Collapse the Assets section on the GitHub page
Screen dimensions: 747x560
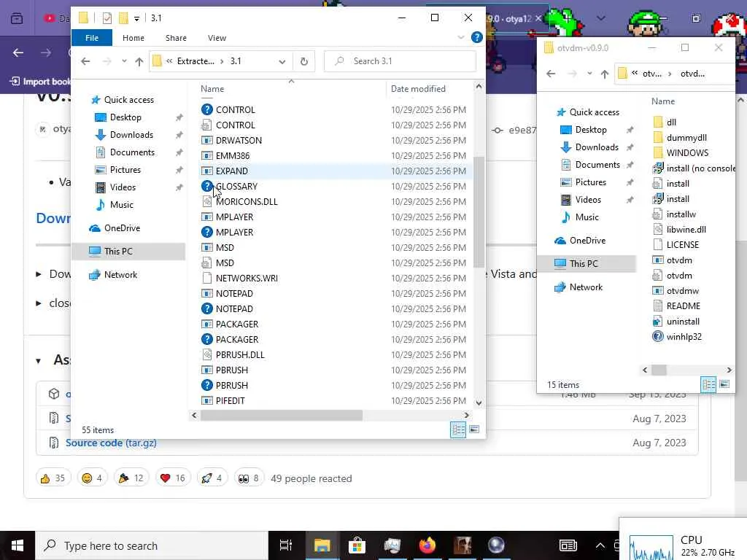[x=39, y=360]
